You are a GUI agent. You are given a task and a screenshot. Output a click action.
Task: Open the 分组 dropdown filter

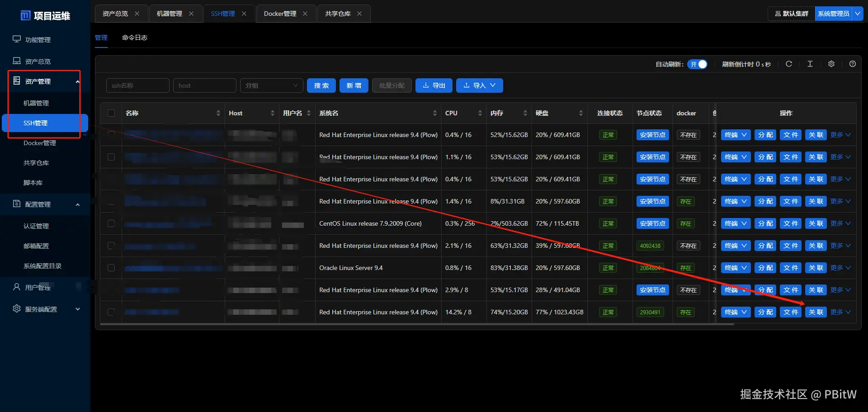[272, 85]
